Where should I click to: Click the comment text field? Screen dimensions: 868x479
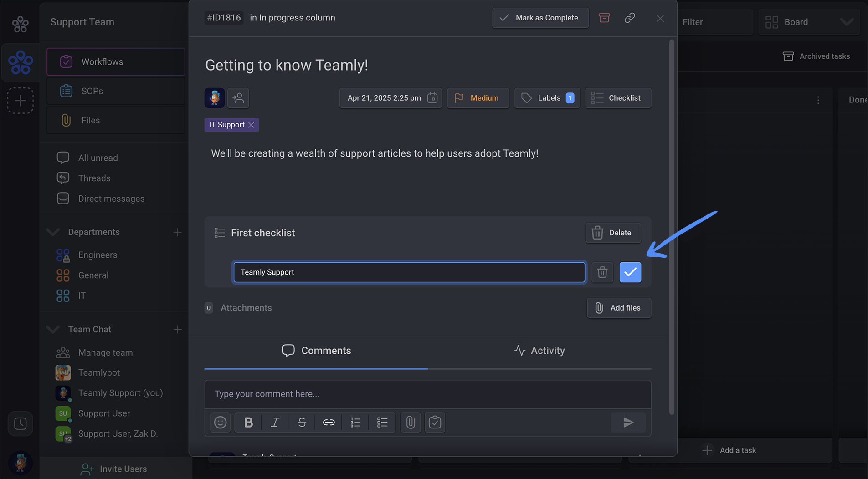pyautogui.click(x=427, y=394)
